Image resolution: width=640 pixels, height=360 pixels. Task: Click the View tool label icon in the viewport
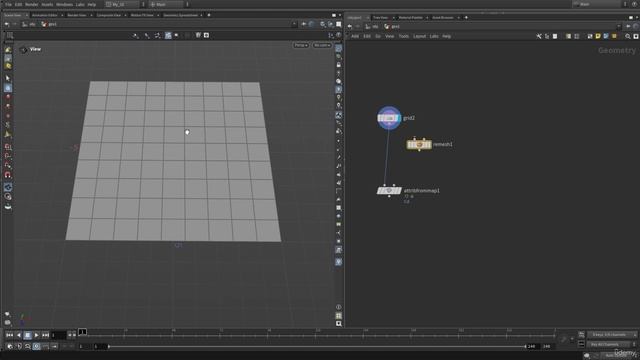(x=24, y=50)
